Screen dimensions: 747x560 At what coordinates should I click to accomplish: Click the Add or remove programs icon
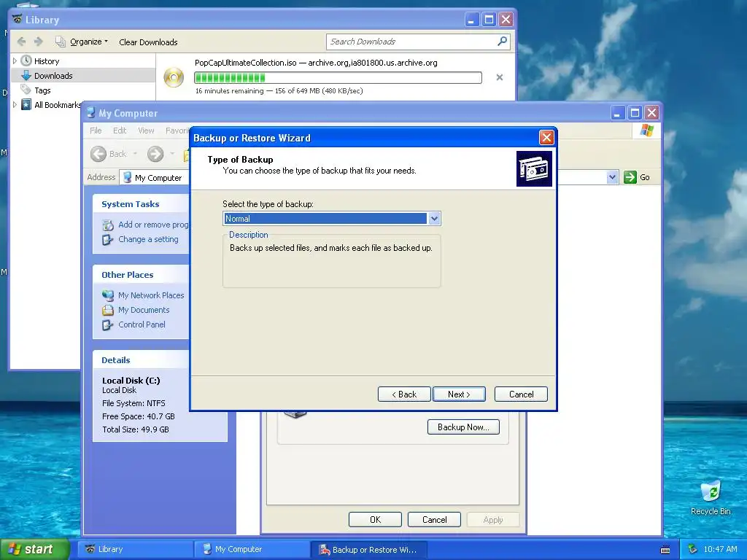pos(108,225)
